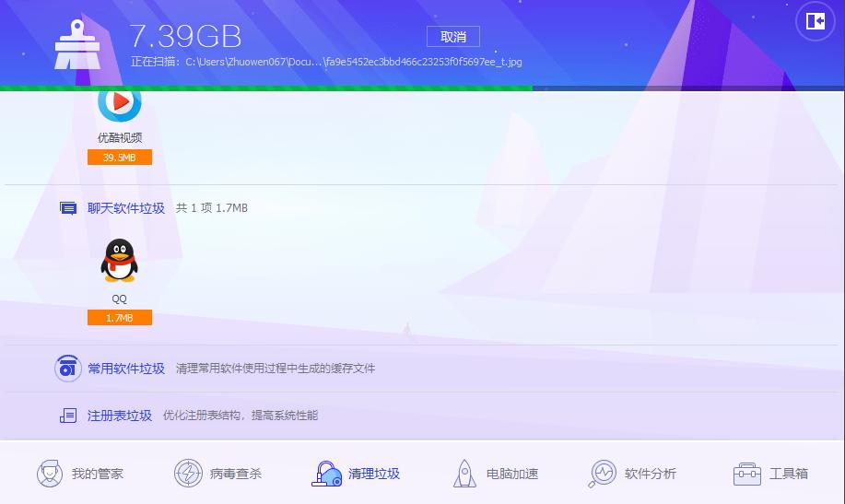Select the 聊天软件垃圾 chat icon
Viewport: 845px width, 504px height.
click(68, 208)
